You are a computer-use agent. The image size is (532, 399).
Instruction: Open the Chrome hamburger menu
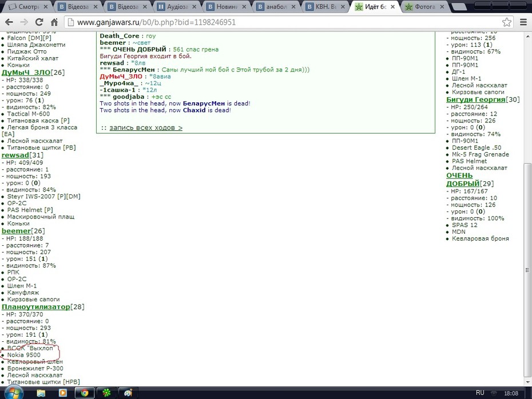[523, 22]
